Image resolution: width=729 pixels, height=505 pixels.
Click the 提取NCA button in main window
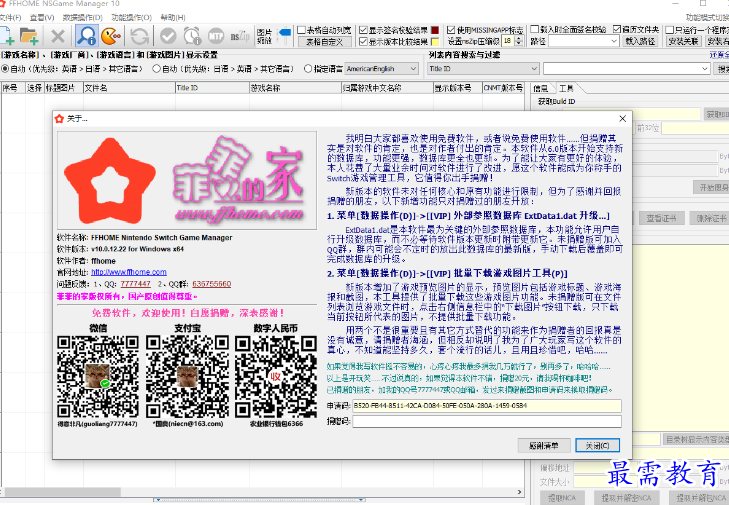[x=562, y=498]
